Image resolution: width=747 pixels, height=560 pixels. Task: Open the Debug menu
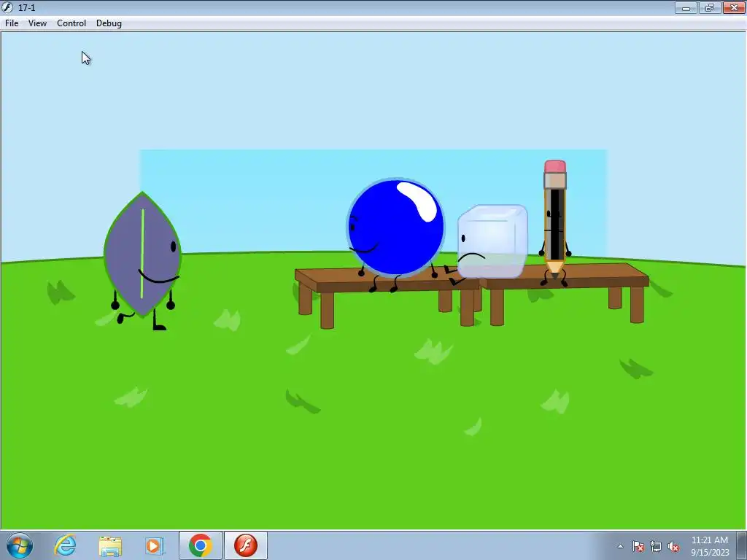pyautogui.click(x=109, y=23)
